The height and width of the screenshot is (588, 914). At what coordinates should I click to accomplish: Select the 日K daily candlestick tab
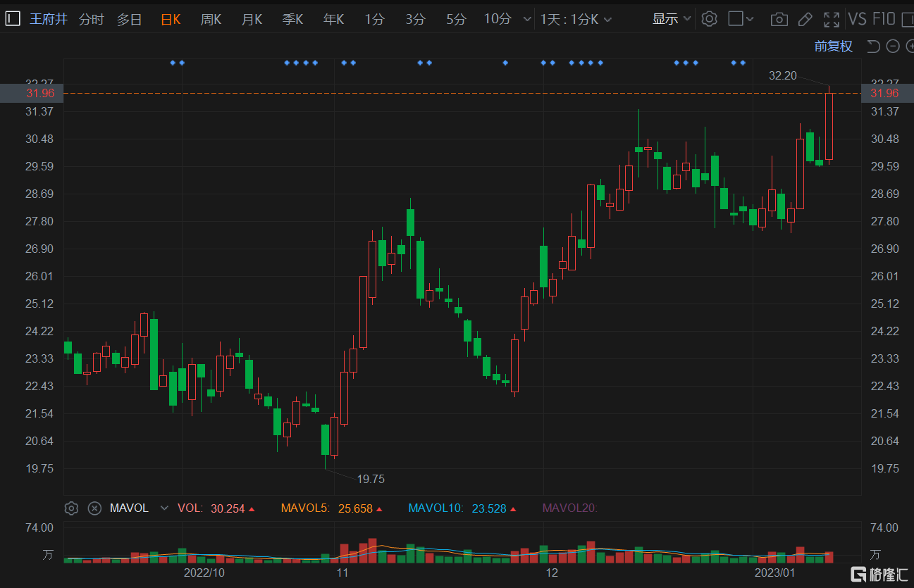click(171, 20)
